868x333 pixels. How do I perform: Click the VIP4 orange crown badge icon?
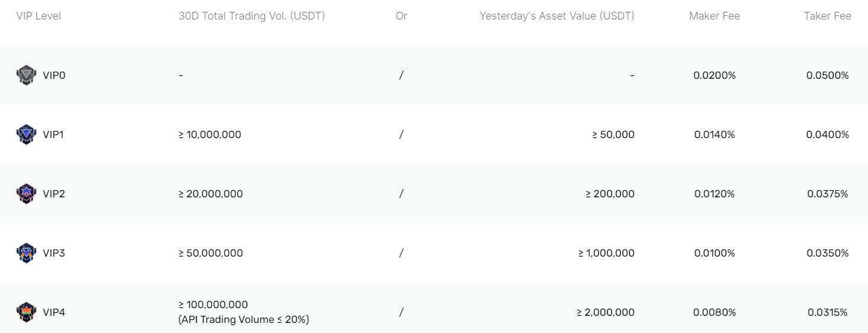(x=26, y=312)
